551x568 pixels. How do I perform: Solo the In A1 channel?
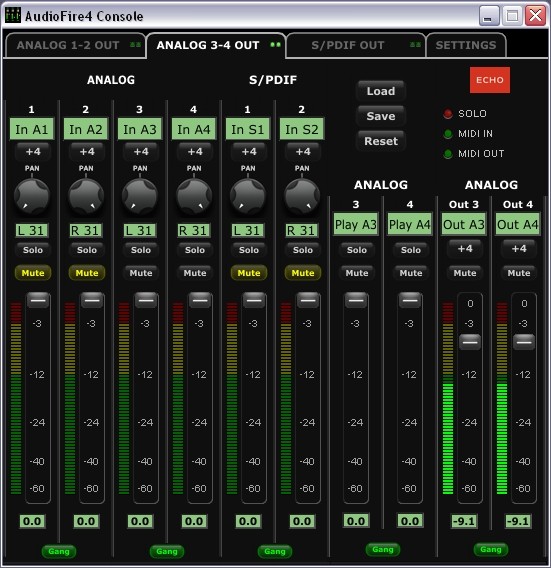[33, 250]
